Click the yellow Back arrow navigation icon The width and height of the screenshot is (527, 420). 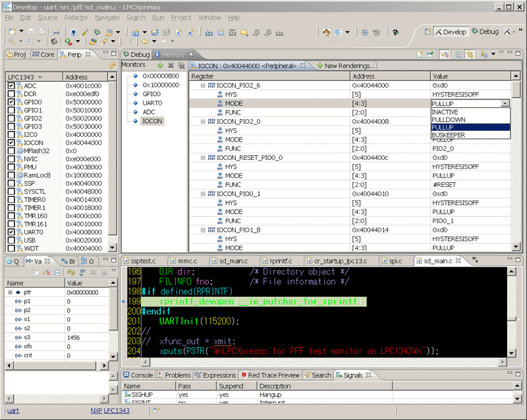click(145, 41)
